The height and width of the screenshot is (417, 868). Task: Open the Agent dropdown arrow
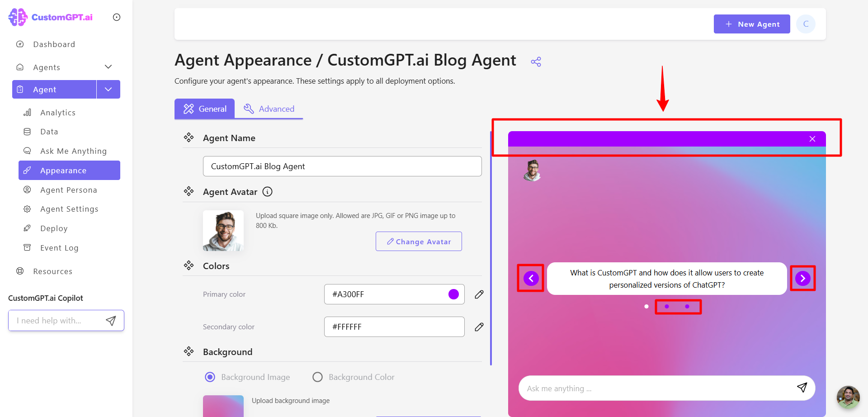point(108,90)
